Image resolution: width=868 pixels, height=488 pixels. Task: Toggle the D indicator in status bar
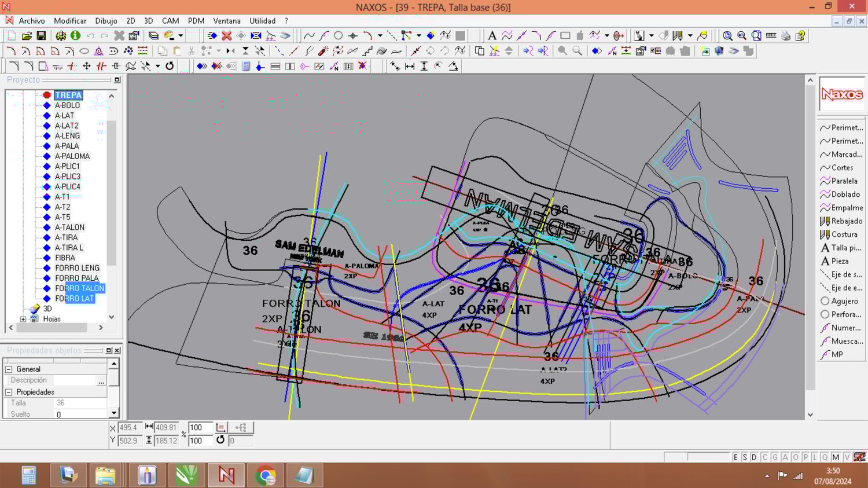click(754, 457)
